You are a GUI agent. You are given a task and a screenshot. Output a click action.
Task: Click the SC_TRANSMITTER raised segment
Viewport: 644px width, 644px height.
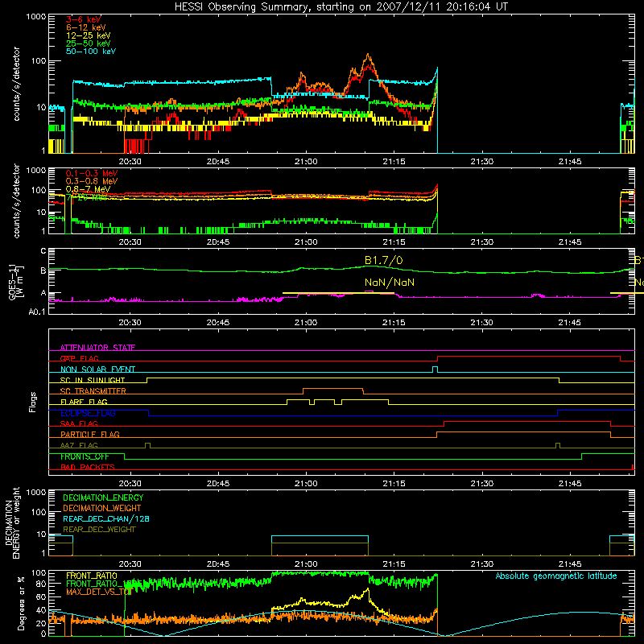tap(332, 389)
